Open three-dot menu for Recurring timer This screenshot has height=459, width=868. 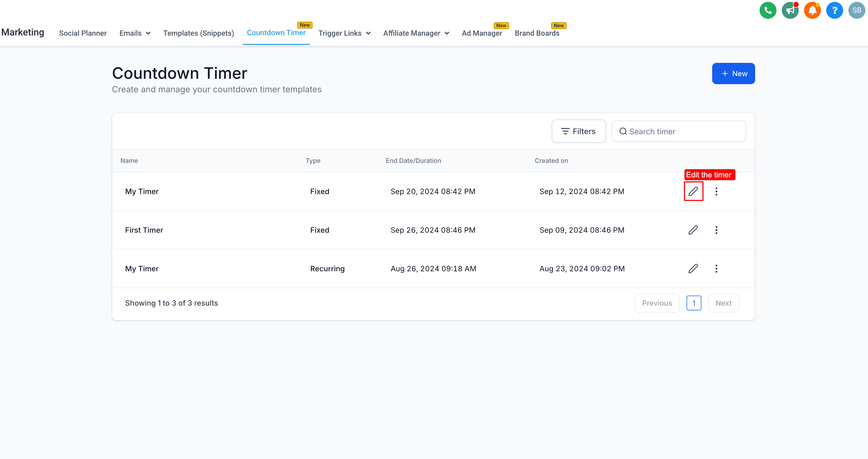click(716, 269)
